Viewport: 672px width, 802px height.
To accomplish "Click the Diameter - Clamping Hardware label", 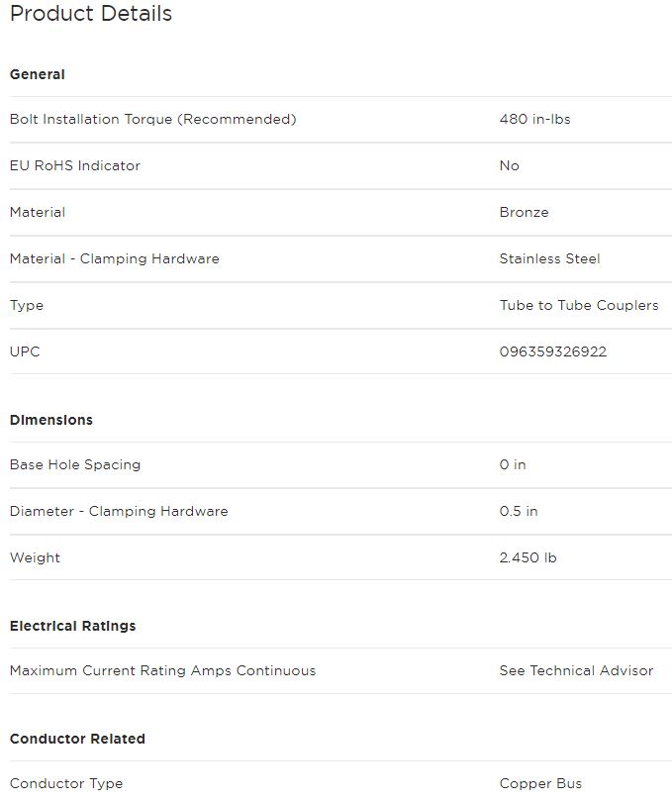I will (119, 512).
